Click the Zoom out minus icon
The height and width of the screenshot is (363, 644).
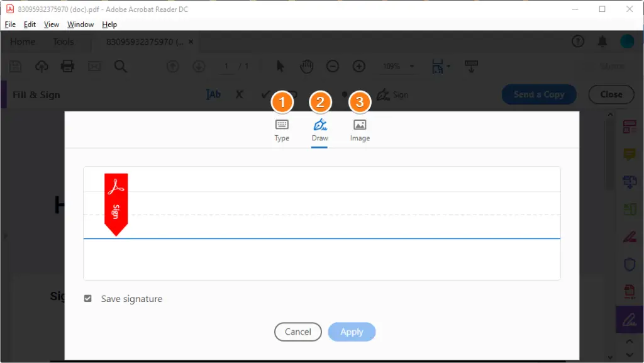(x=333, y=66)
